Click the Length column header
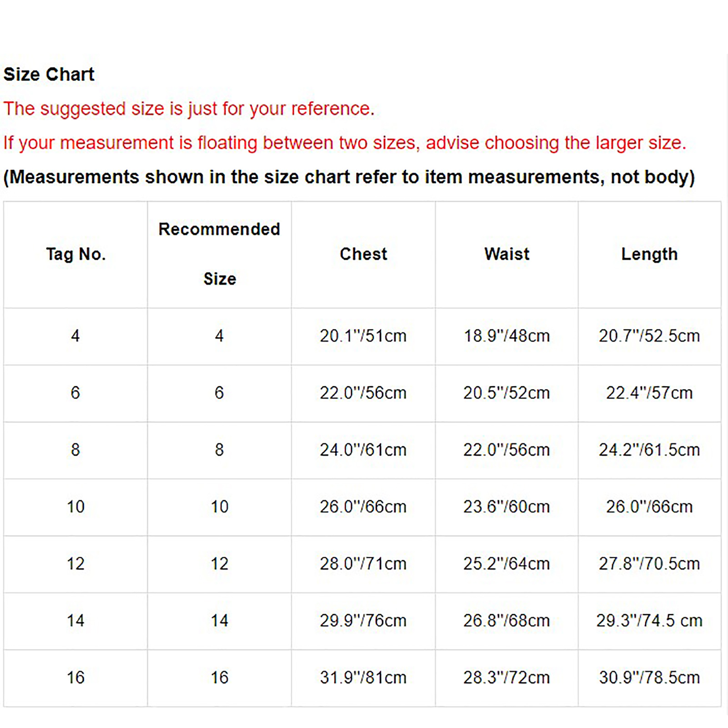This screenshot has width=728, height=728. 649,254
